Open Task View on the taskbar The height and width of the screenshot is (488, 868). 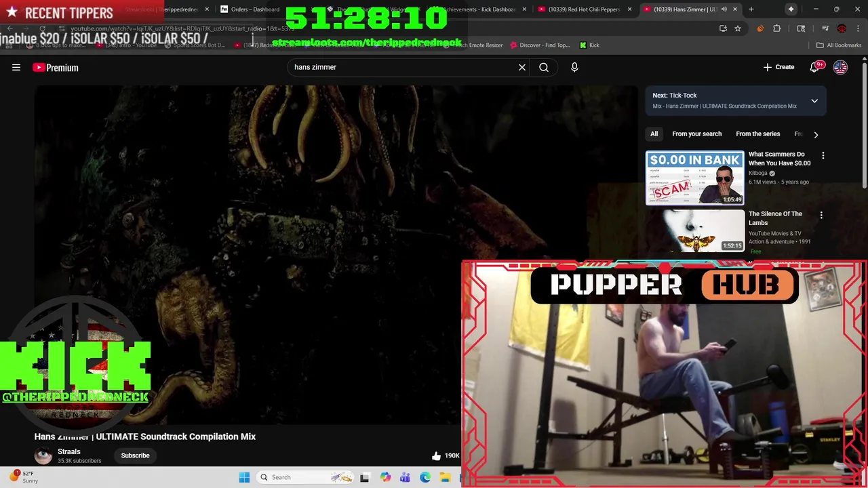(365, 477)
